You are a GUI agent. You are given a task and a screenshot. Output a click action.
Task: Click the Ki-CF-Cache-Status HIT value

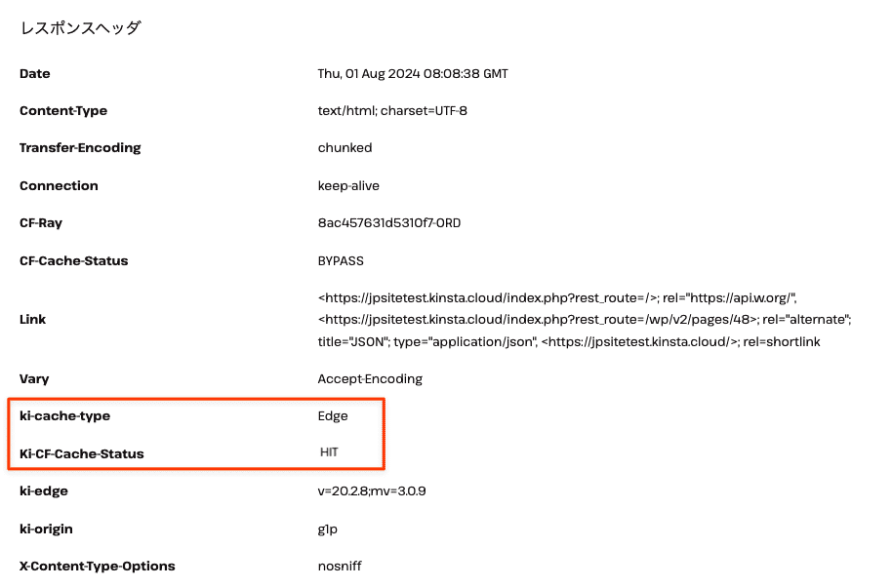[x=329, y=452]
